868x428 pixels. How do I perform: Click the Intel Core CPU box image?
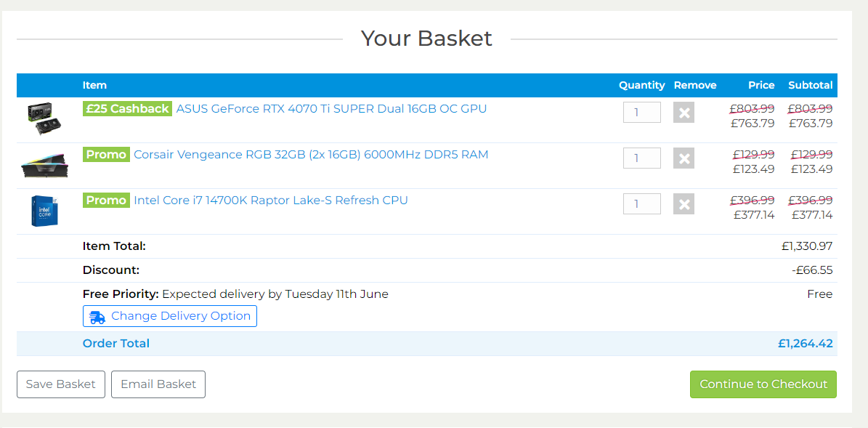(44, 211)
